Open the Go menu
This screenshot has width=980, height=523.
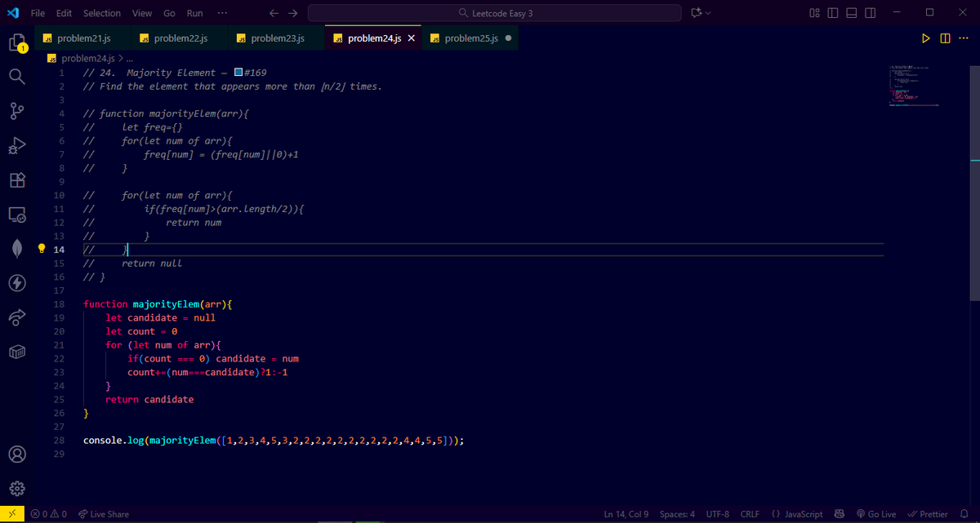(169, 13)
